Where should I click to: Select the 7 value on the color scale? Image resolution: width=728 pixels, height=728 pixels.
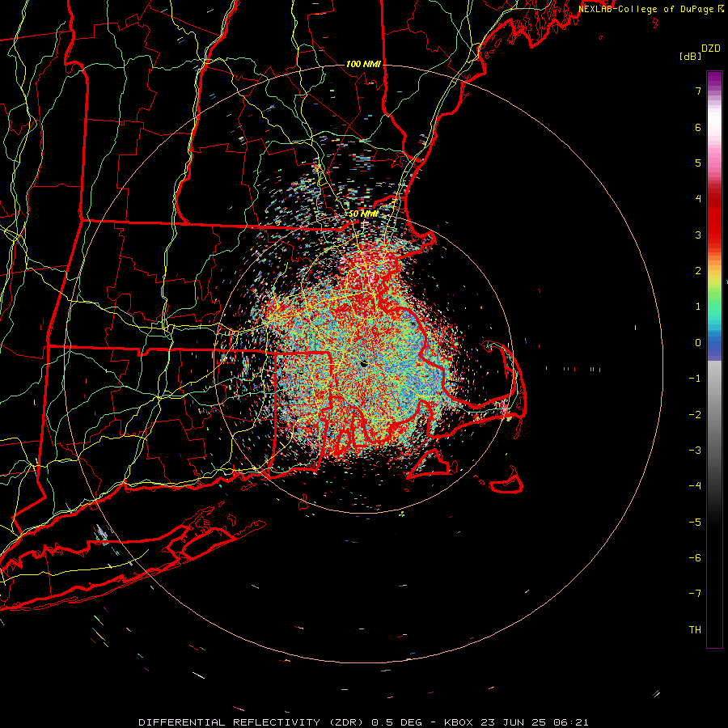point(698,91)
